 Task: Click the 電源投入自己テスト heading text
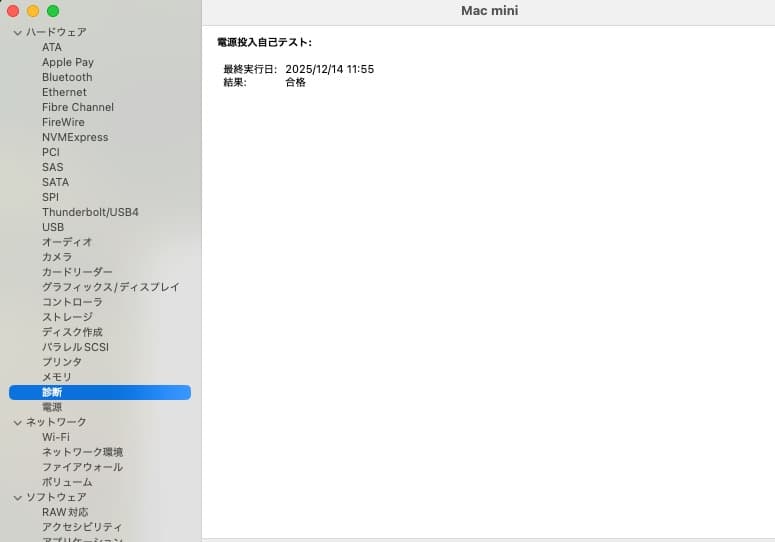(264, 42)
